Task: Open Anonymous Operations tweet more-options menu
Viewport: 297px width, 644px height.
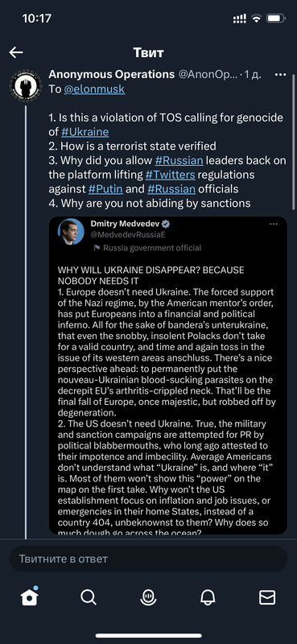Action: (x=280, y=75)
